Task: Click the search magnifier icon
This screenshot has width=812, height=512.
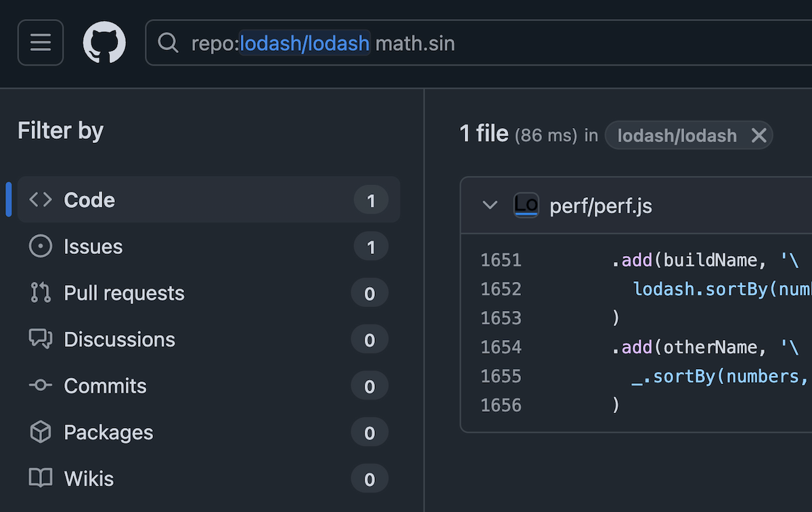Action: point(167,43)
